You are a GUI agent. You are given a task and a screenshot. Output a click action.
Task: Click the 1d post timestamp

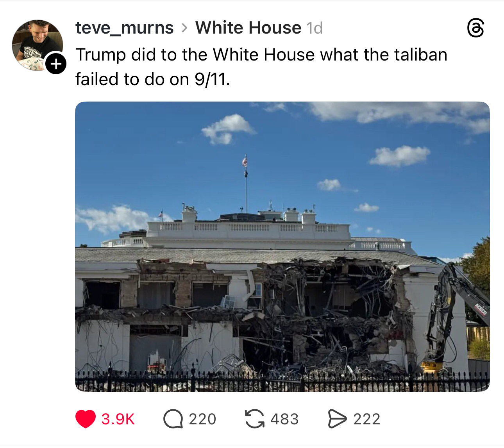(315, 28)
